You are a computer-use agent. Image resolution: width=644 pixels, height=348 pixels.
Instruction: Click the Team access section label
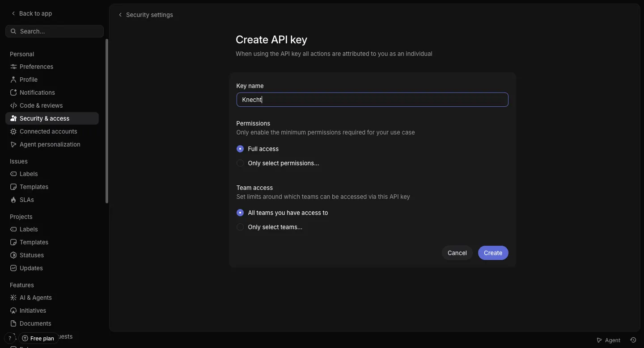click(254, 188)
